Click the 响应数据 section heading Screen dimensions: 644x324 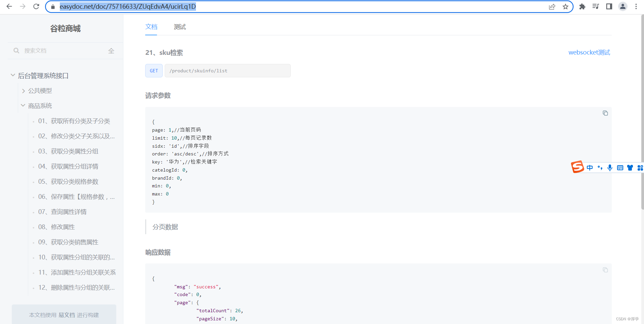coord(158,252)
